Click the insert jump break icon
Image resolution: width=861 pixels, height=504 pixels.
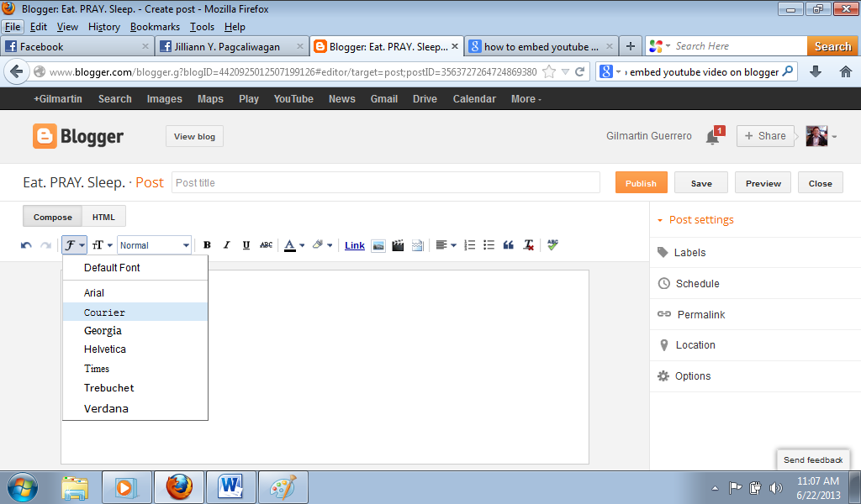pos(417,245)
